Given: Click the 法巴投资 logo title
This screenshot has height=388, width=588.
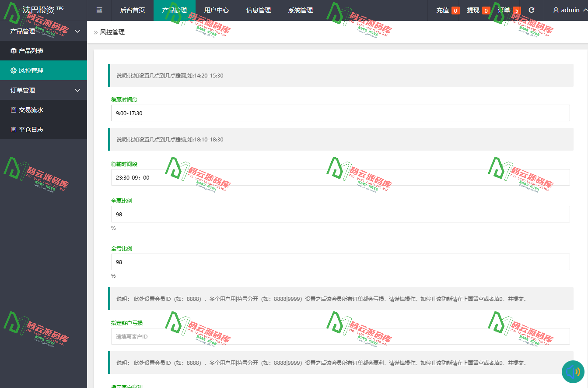Looking at the screenshot, I should coord(38,10).
